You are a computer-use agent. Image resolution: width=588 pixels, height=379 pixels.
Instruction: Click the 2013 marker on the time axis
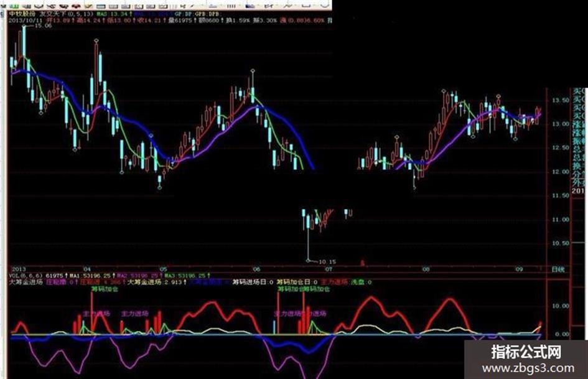[x=19, y=269]
